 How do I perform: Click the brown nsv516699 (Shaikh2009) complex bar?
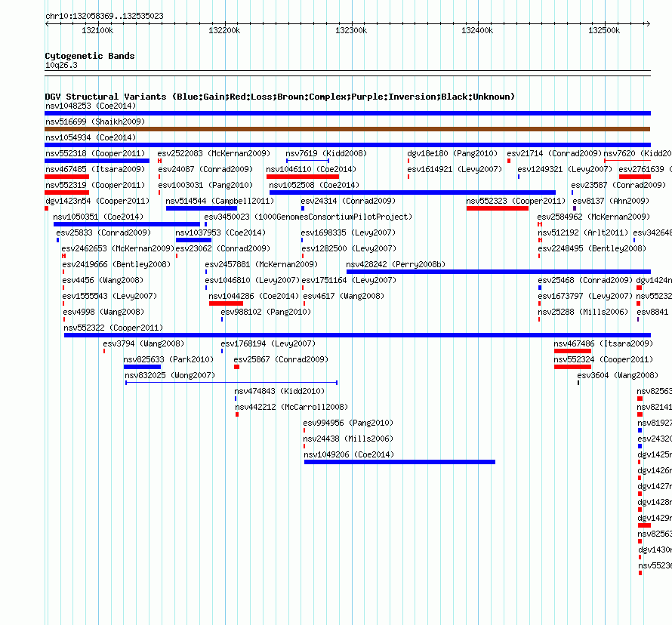click(347, 129)
